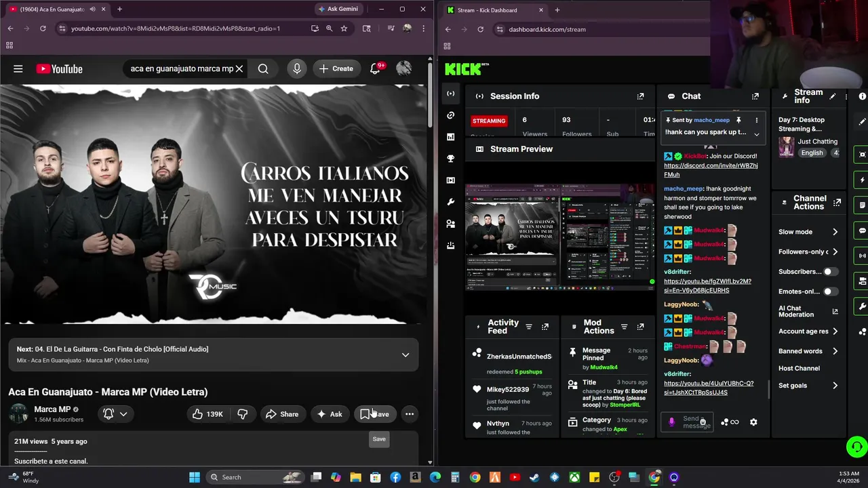Image resolution: width=868 pixels, height=488 pixels.
Task: Click in the YouTube search field
Action: pos(181,68)
